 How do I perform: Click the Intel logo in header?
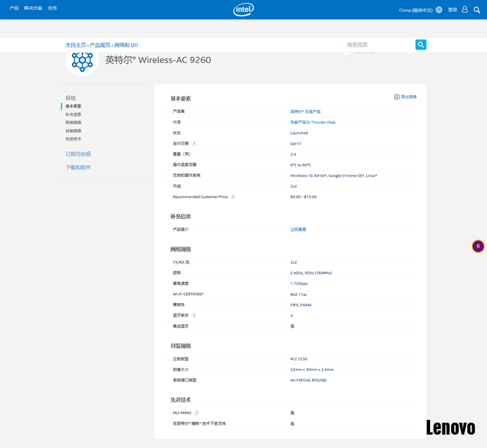(243, 10)
